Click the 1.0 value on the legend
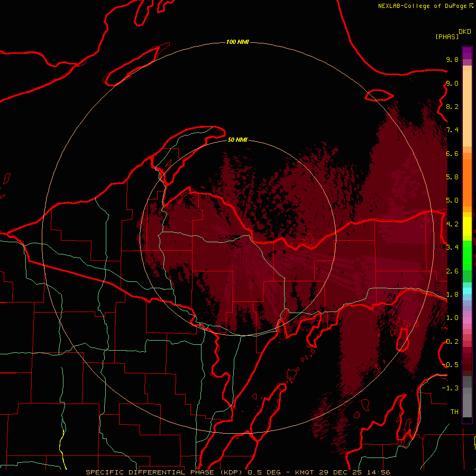 click(452, 318)
